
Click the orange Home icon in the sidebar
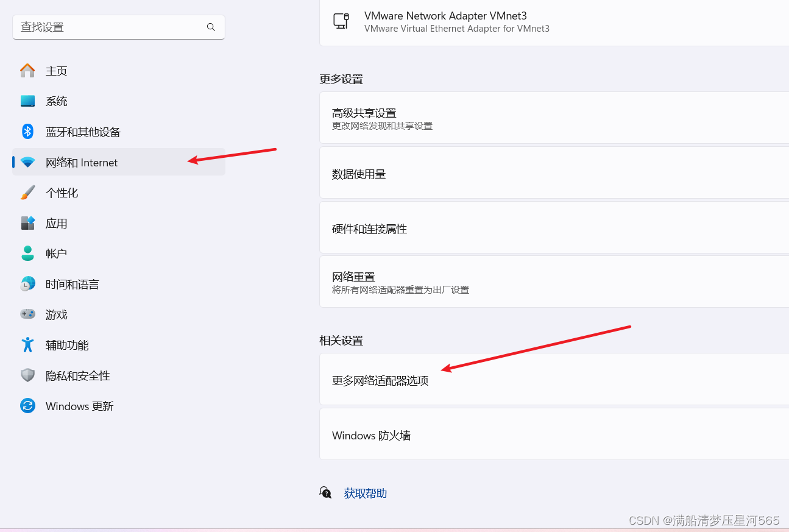coord(27,71)
